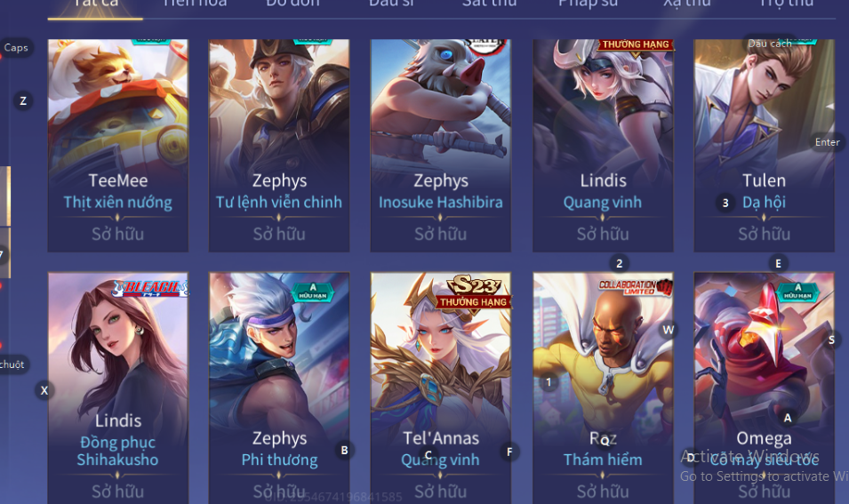Click the E key mapping circle
Viewport: 849px width, 504px height.
click(x=778, y=264)
